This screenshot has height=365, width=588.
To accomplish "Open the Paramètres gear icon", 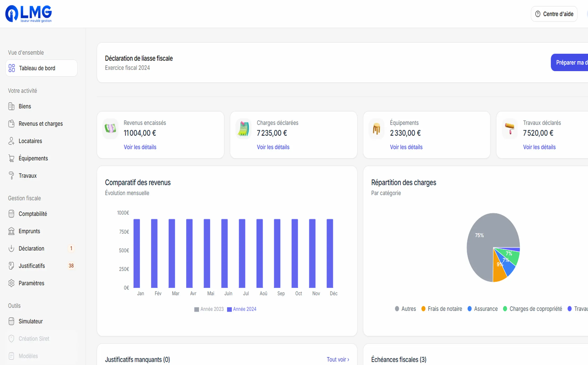I will 11,283.
